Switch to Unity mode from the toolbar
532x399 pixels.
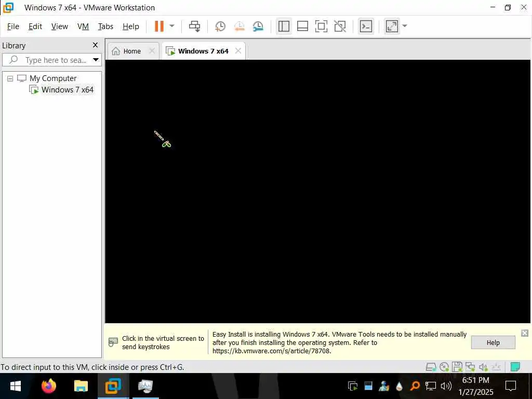tap(340, 26)
